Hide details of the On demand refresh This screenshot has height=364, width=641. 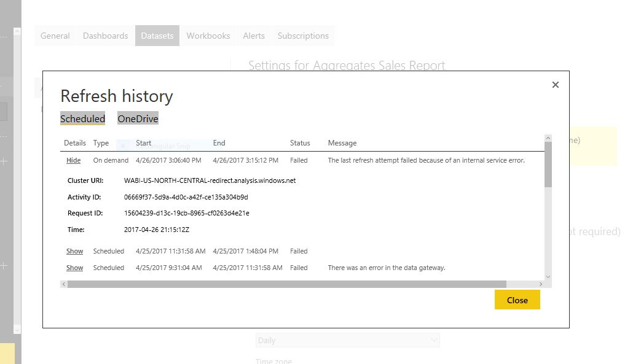click(74, 161)
